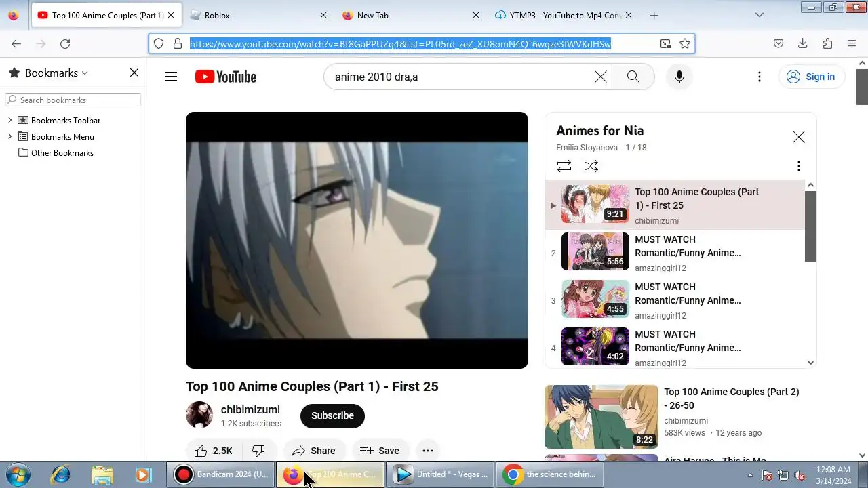Expand the Bookmarks Toolbar folder
The height and width of the screenshot is (488, 868).
tap(10, 120)
